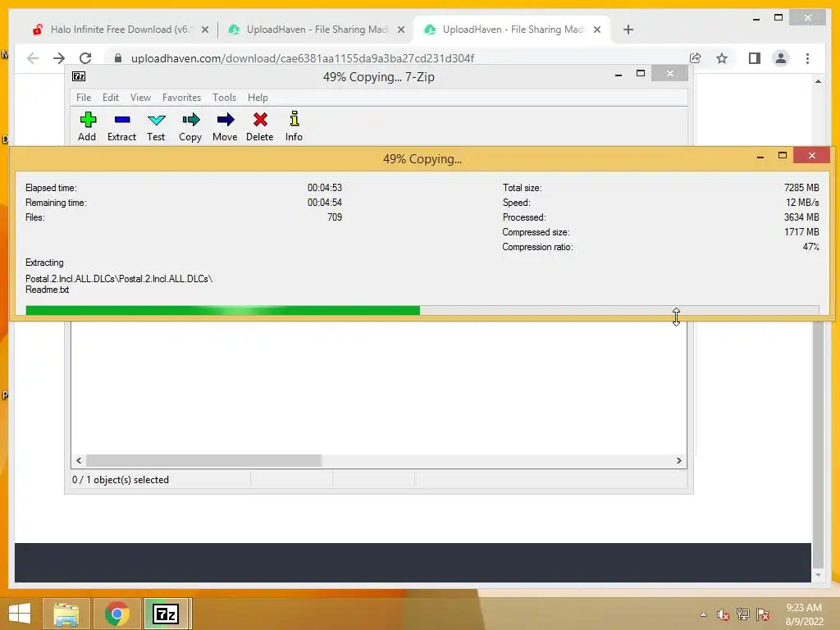Go back in Chrome browser
Image resolution: width=840 pixels, height=630 pixels.
[33, 58]
